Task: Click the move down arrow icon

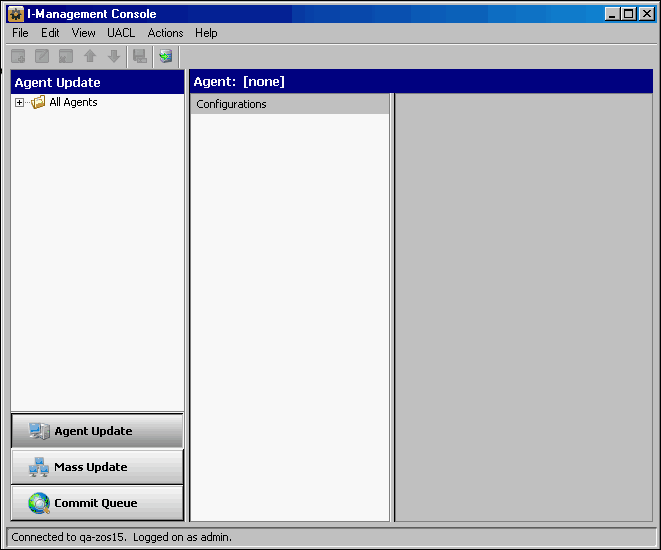Action: click(x=114, y=56)
